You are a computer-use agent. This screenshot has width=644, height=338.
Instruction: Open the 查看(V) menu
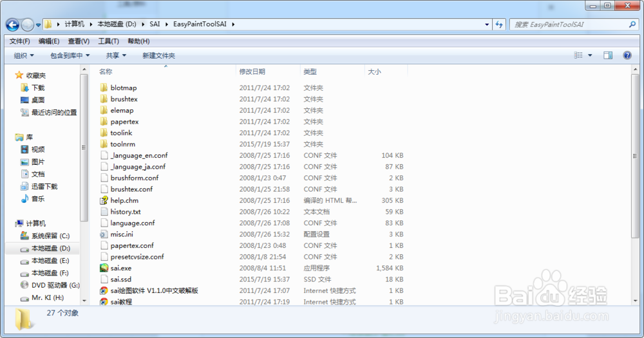(79, 41)
